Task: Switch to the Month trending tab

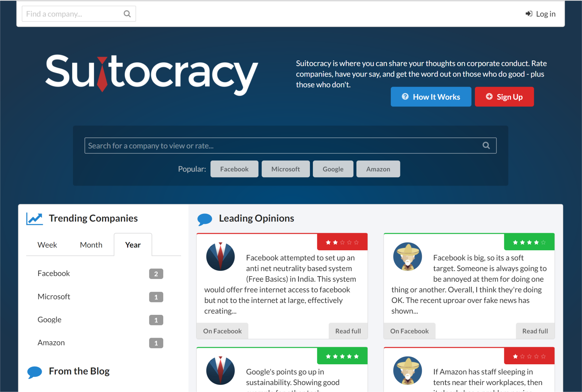Action: pos(91,245)
